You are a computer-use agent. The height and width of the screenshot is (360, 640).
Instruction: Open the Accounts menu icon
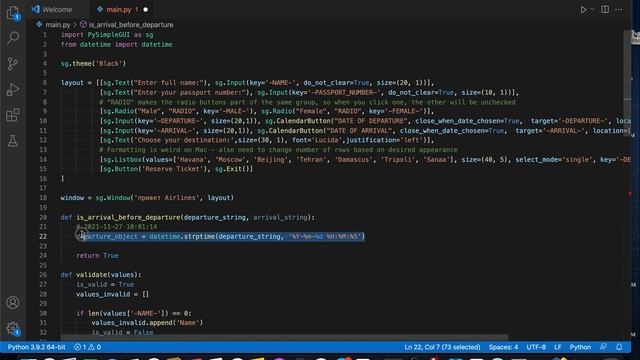pyautogui.click(x=13, y=302)
